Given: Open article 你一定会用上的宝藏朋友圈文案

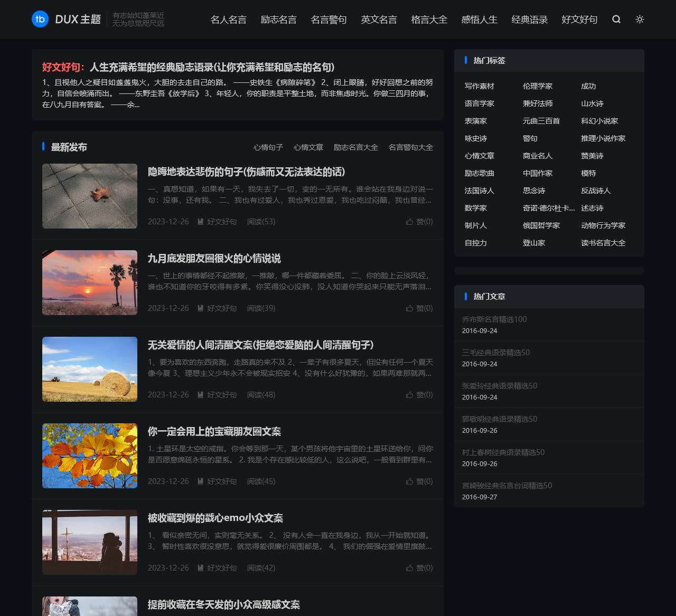Looking at the screenshot, I should coord(214,431).
